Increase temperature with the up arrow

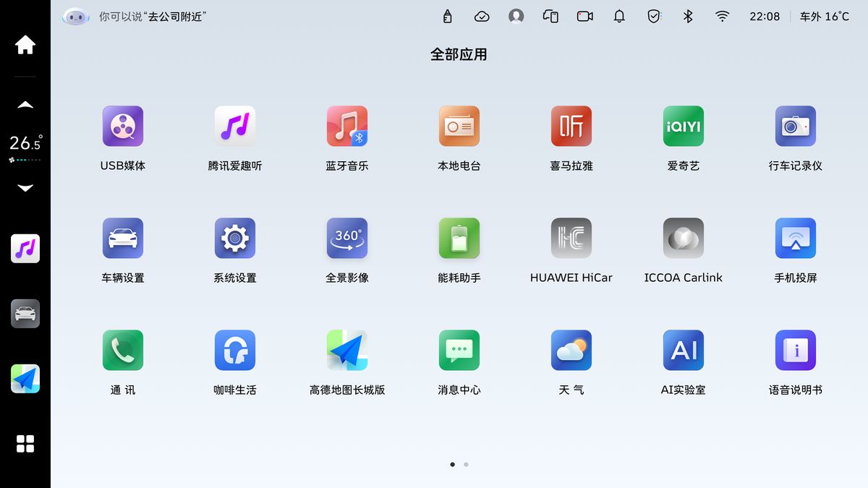pyautogui.click(x=25, y=105)
